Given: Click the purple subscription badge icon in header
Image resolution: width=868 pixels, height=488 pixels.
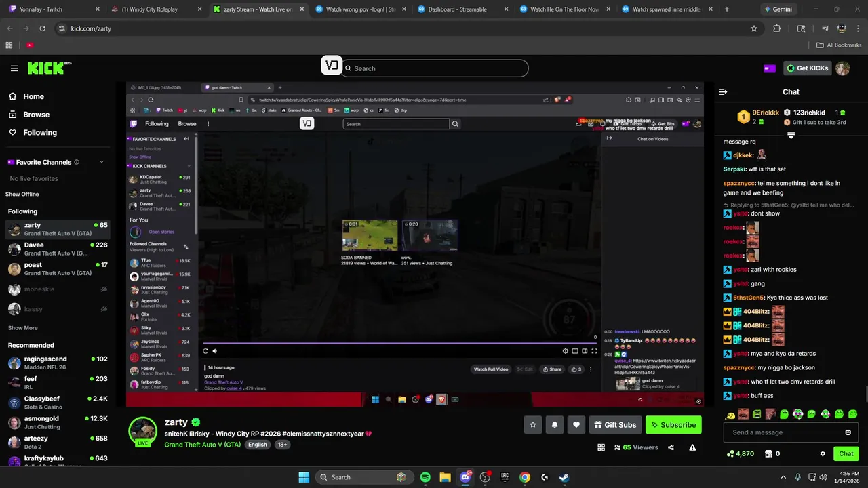Looking at the screenshot, I should point(769,68).
